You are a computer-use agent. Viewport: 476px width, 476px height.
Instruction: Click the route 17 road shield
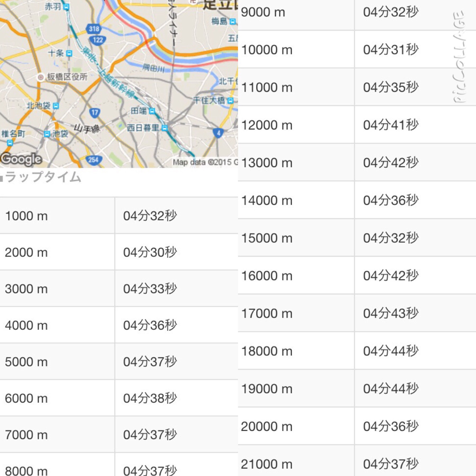[x=95, y=112]
